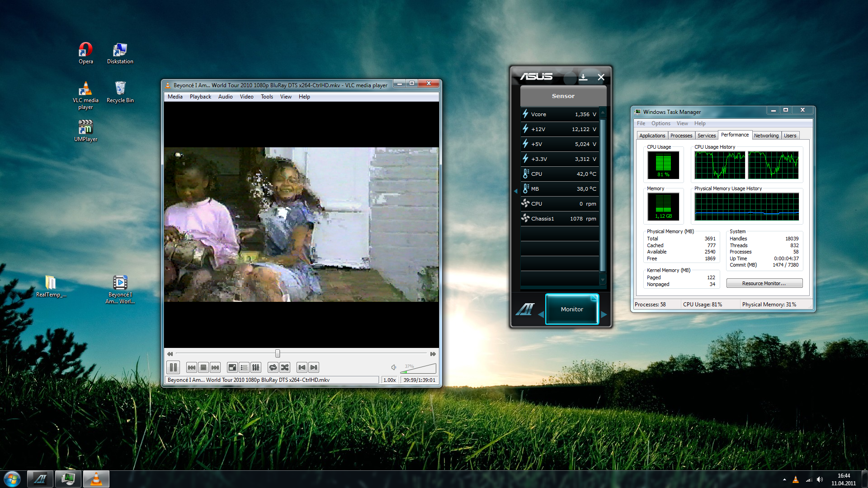Click VLC next media button
The height and width of the screenshot is (488, 868).
314,367
